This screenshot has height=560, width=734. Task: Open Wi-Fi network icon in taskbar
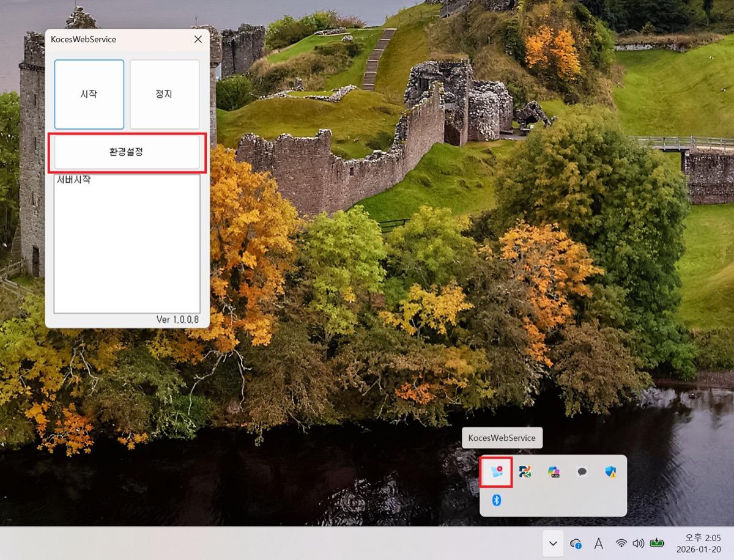click(621, 543)
